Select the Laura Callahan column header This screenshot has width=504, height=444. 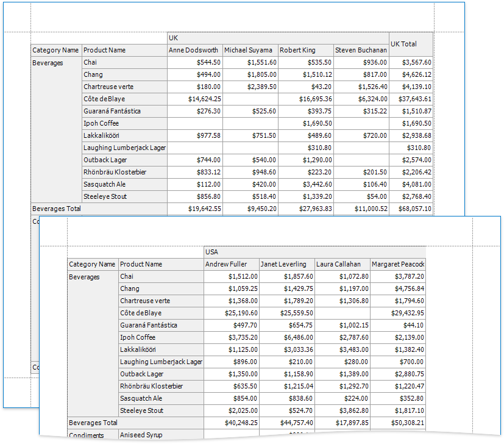click(341, 264)
